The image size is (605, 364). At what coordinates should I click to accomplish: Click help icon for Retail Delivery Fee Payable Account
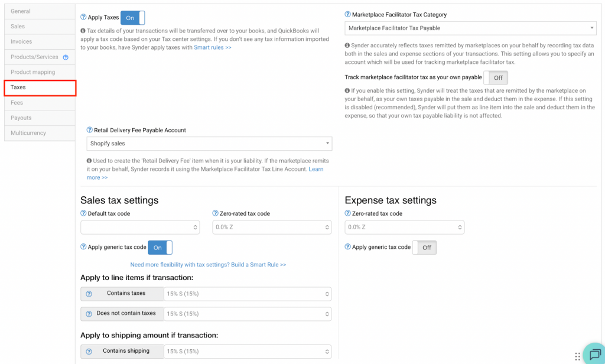tap(89, 131)
